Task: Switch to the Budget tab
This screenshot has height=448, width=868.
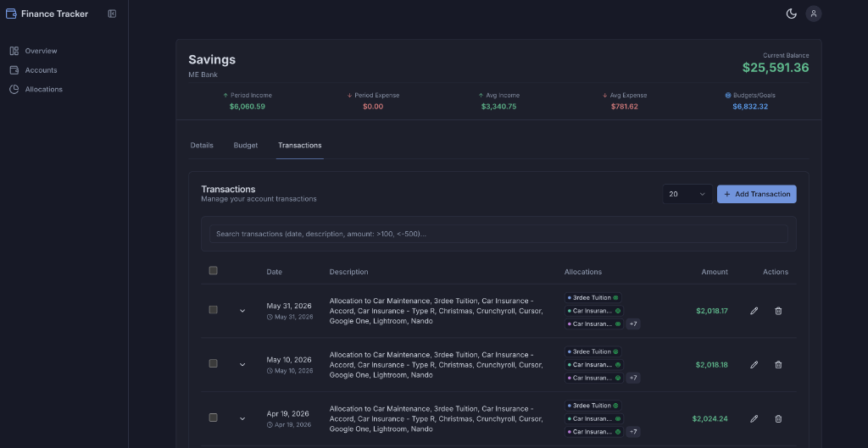Action: point(246,146)
